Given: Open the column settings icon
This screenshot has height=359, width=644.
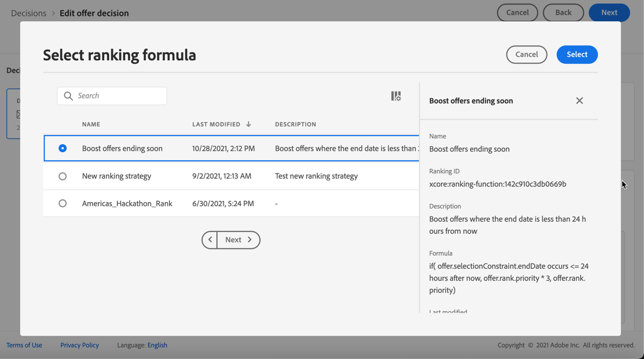Looking at the screenshot, I should click(x=396, y=96).
